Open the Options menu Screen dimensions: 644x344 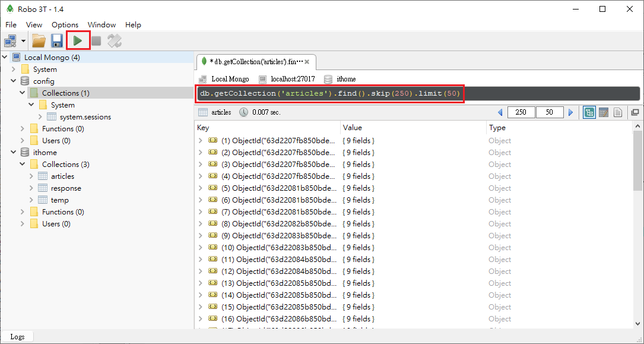pyautogui.click(x=65, y=25)
